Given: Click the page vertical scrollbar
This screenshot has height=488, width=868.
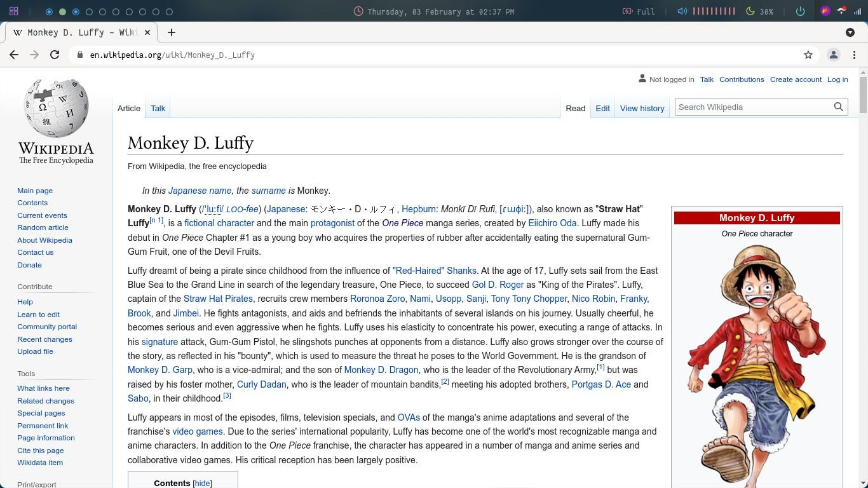Looking at the screenshot, I should (862, 95).
